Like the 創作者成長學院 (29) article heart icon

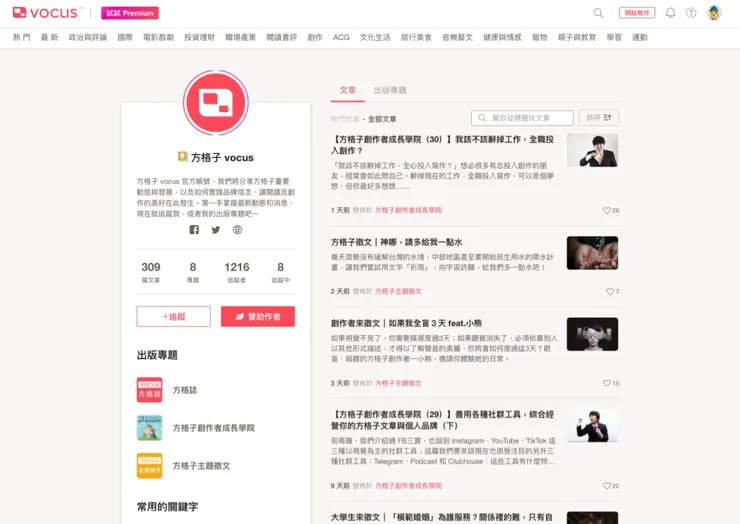[x=606, y=486]
